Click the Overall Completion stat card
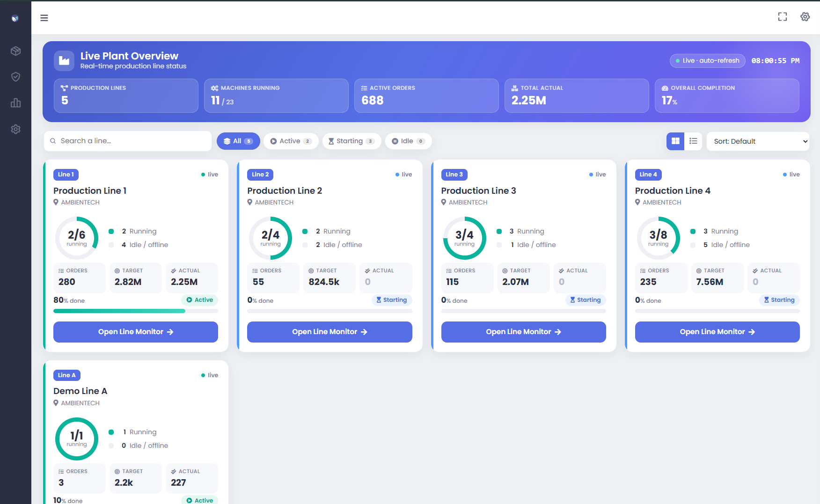Screen dimensions: 820x504 pyautogui.click(x=727, y=95)
